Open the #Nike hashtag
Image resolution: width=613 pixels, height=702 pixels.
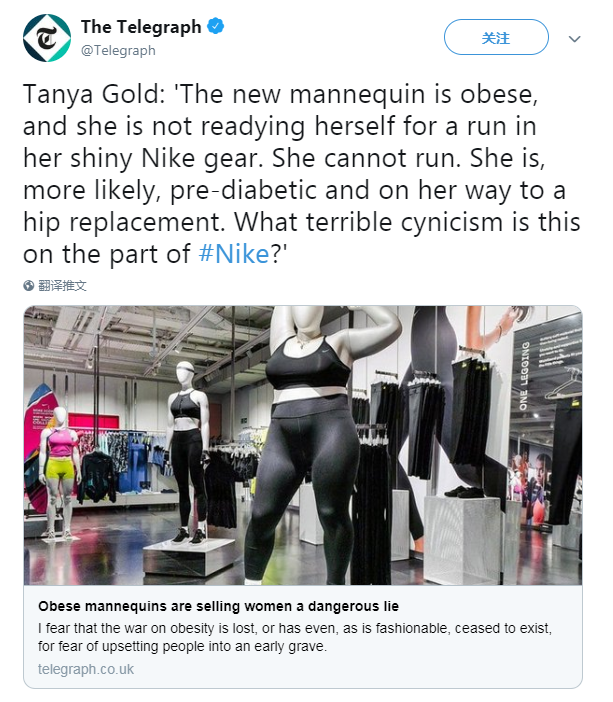tap(234, 254)
